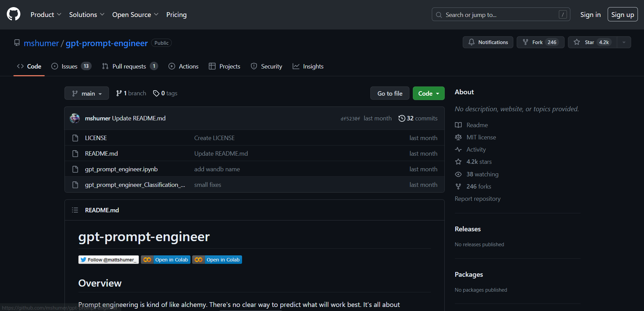This screenshot has width=644, height=311.
Task: Open the gpt_prompt_engineer.ipynb file
Action: 121,169
